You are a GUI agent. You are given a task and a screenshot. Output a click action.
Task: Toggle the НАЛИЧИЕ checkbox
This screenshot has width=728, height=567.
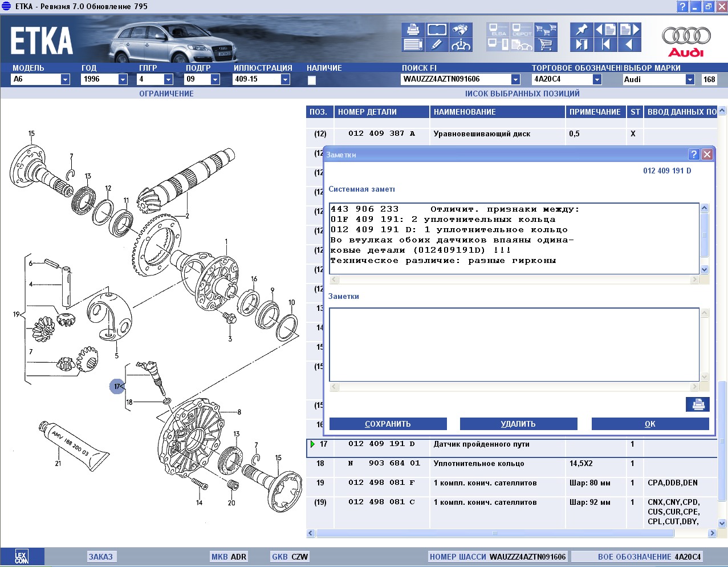pos(312,80)
